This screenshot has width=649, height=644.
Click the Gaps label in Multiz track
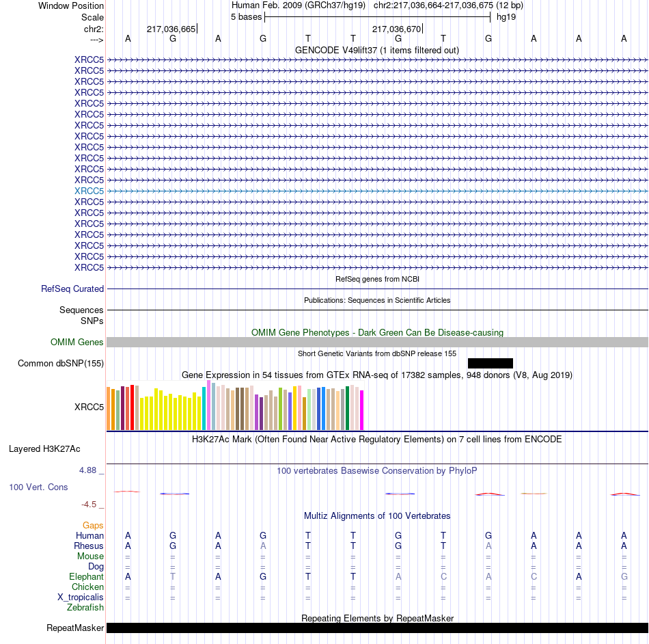point(93,525)
